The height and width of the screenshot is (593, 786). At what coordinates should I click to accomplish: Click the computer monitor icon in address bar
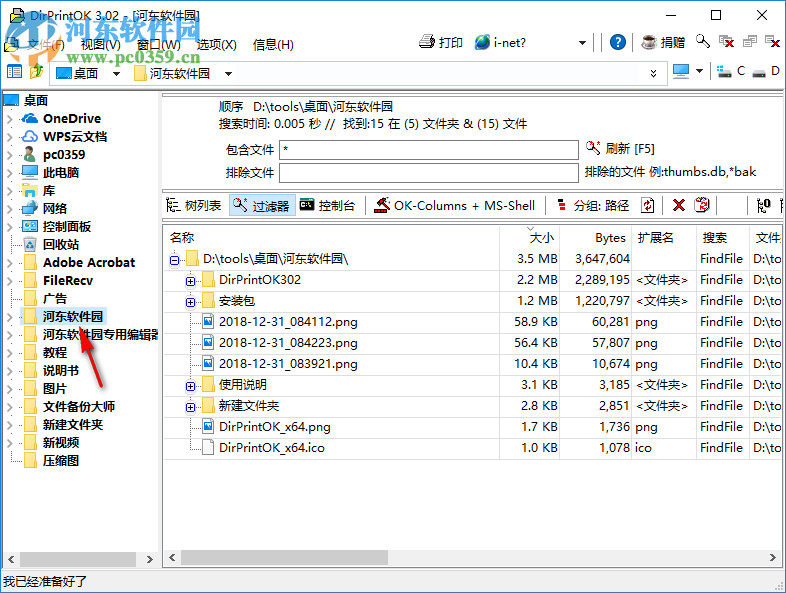tap(681, 72)
